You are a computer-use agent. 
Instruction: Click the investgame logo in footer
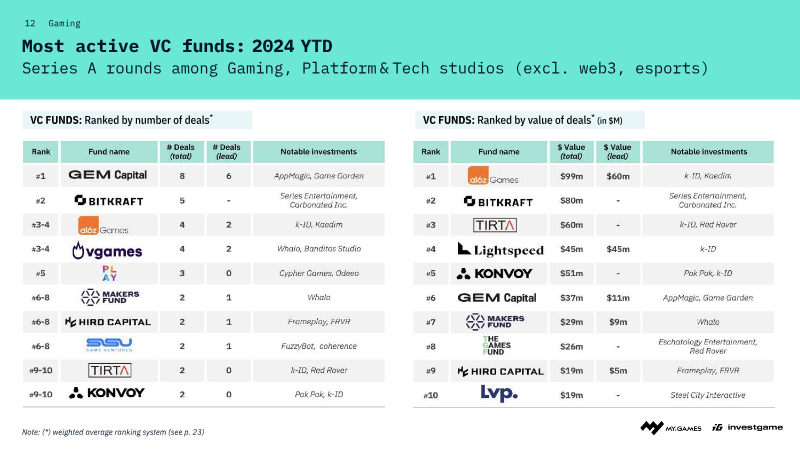(x=747, y=428)
